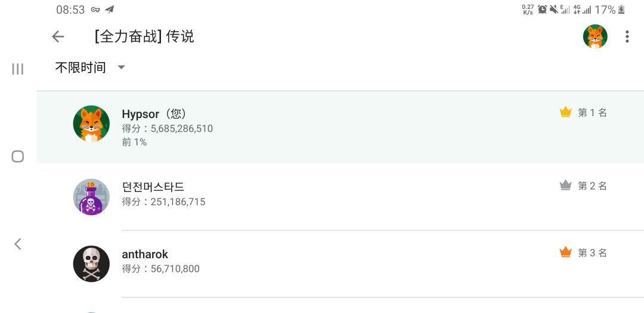
Task: Tap the back arrow button
Action: pyautogui.click(x=58, y=37)
